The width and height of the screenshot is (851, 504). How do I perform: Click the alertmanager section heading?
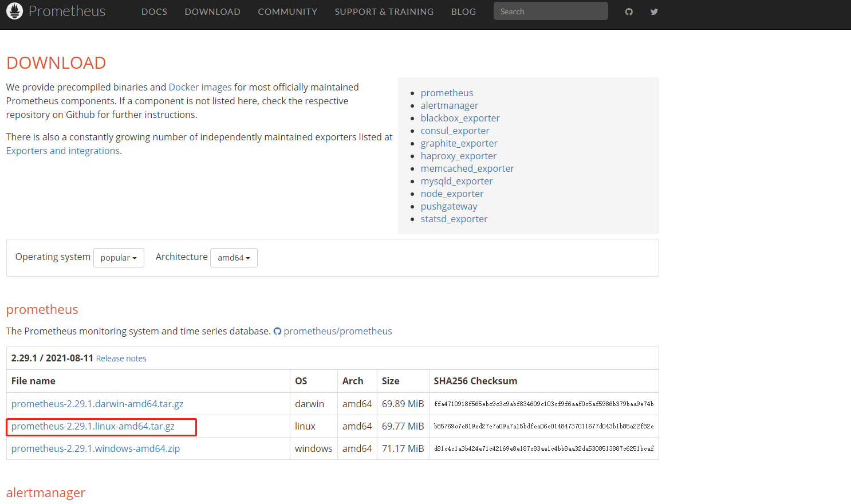point(46,493)
